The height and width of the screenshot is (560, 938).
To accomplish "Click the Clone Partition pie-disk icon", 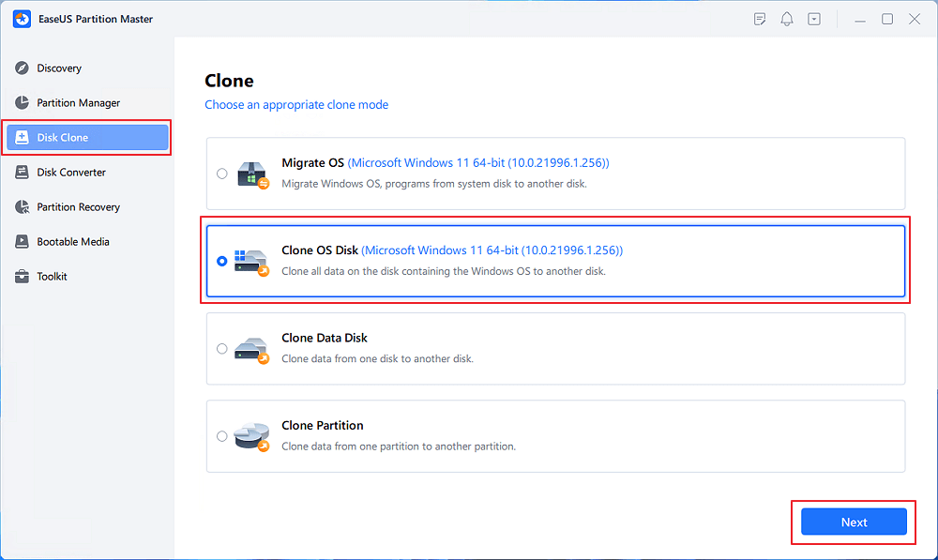I will pyautogui.click(x=251, y=437).
